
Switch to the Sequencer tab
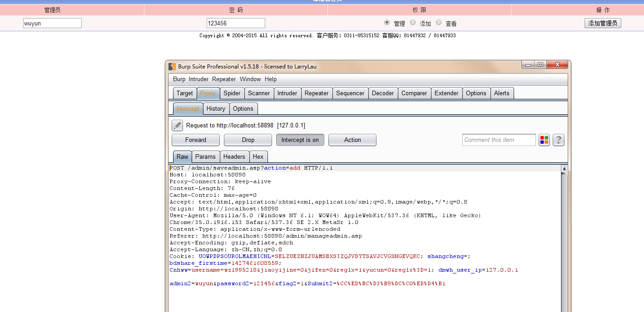[350, 93]
